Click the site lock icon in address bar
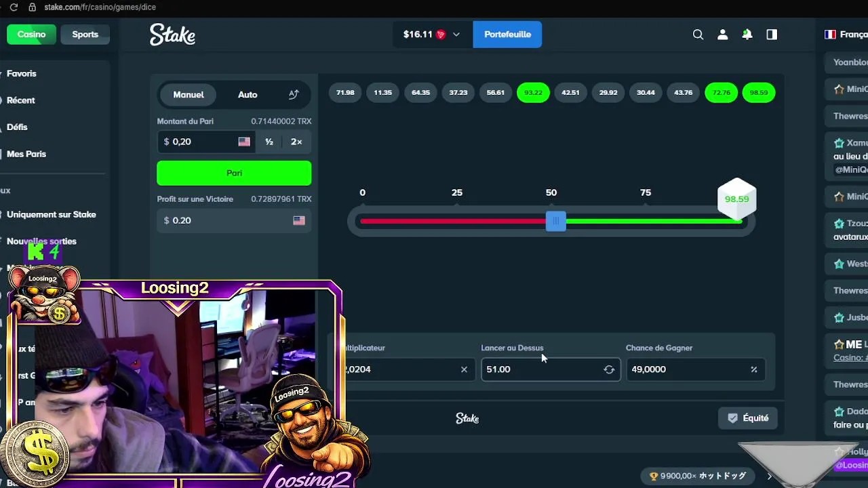The width and height of the screenshot is (868, 488). (32, 7)
